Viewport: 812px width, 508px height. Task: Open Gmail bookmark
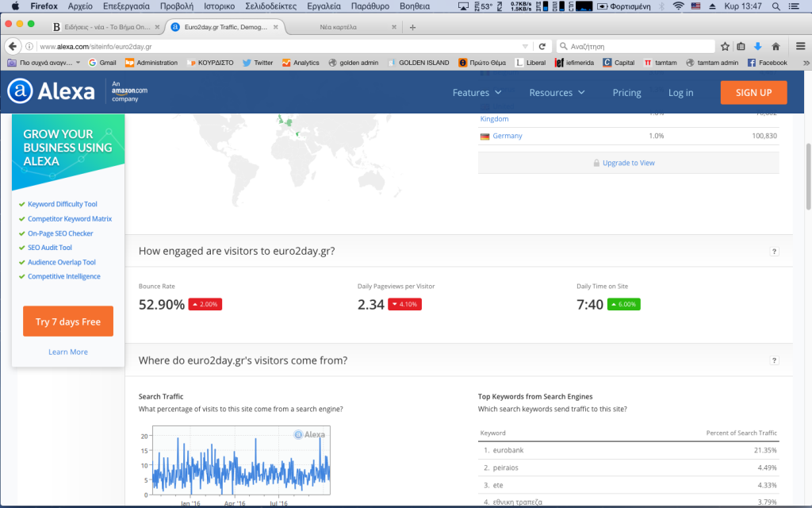point(102,63)
